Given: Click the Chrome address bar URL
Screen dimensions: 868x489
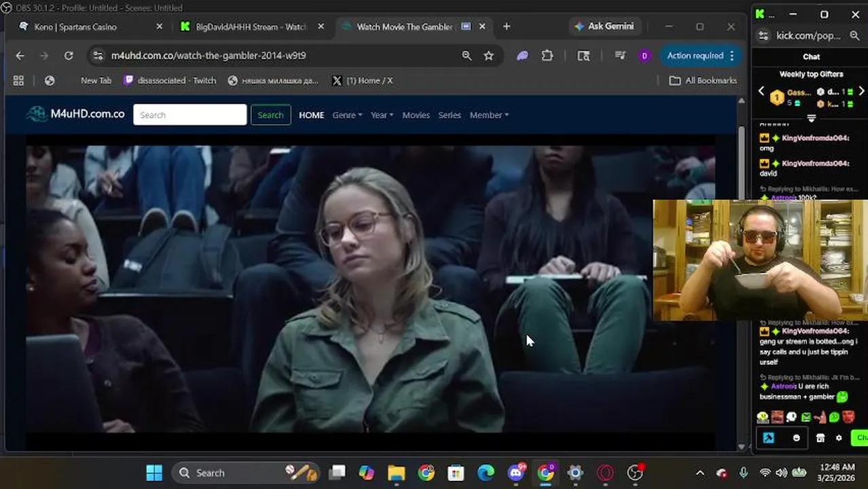Looking at the screenshot, I should click(209, 56).
